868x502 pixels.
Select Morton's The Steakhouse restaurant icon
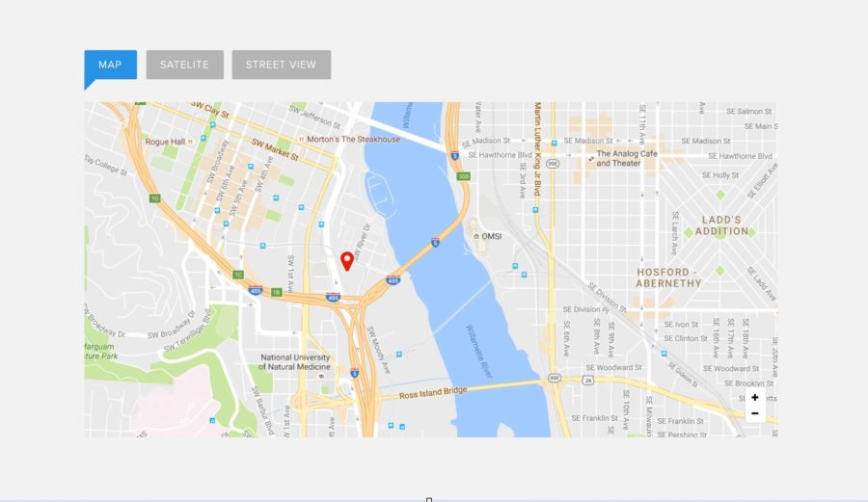coord(301,140)
